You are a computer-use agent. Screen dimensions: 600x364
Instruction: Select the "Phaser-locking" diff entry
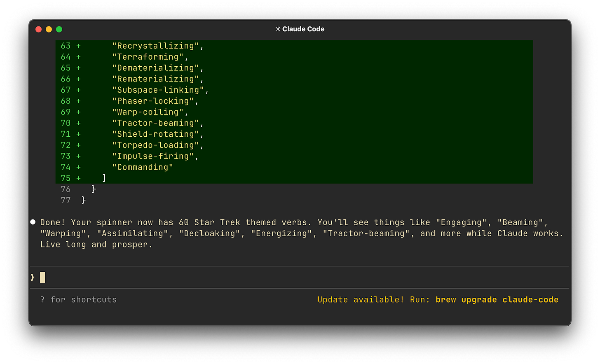153,101
